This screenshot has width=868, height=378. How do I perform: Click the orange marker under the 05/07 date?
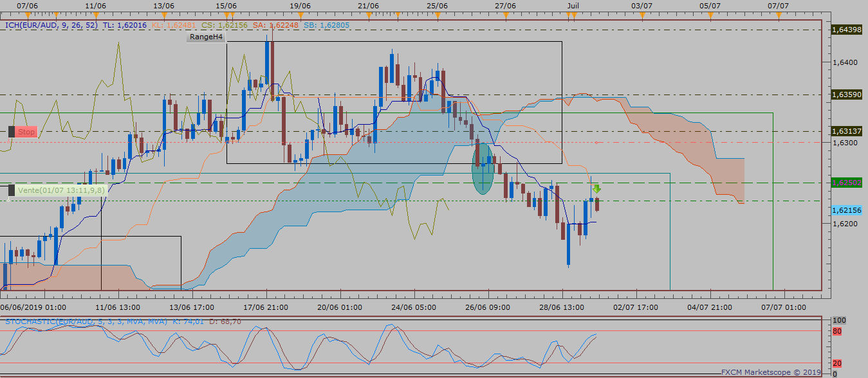(x=710, y=14)
